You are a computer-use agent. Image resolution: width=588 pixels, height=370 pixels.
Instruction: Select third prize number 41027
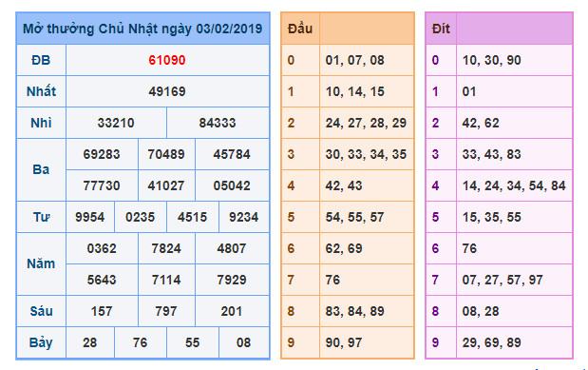tap(166, 185)
